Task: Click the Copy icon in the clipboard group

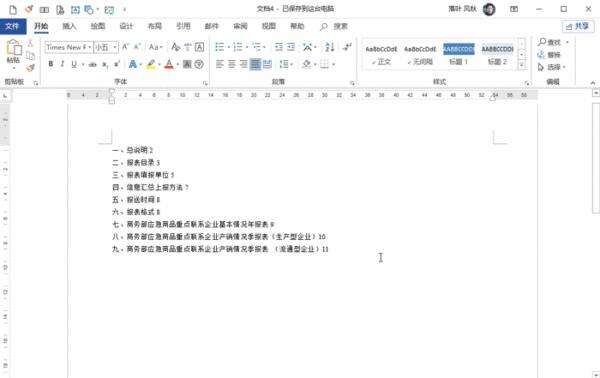Action: point(31,56)
